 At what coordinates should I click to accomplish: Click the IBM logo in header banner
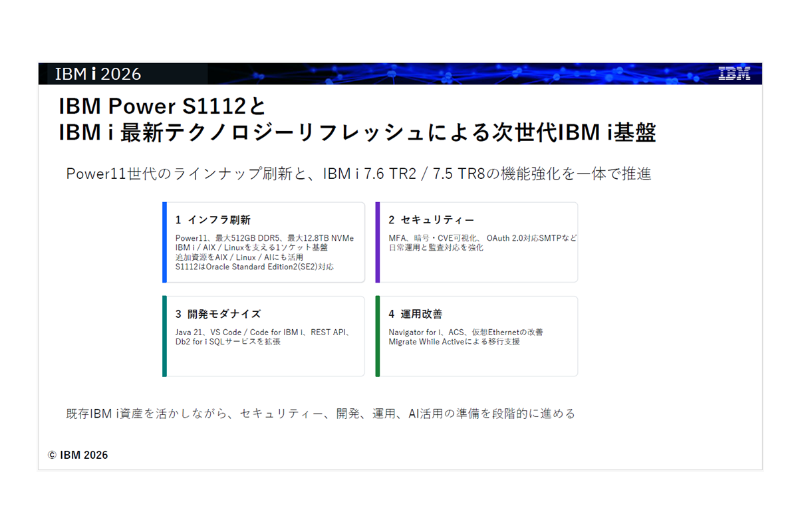734,74
